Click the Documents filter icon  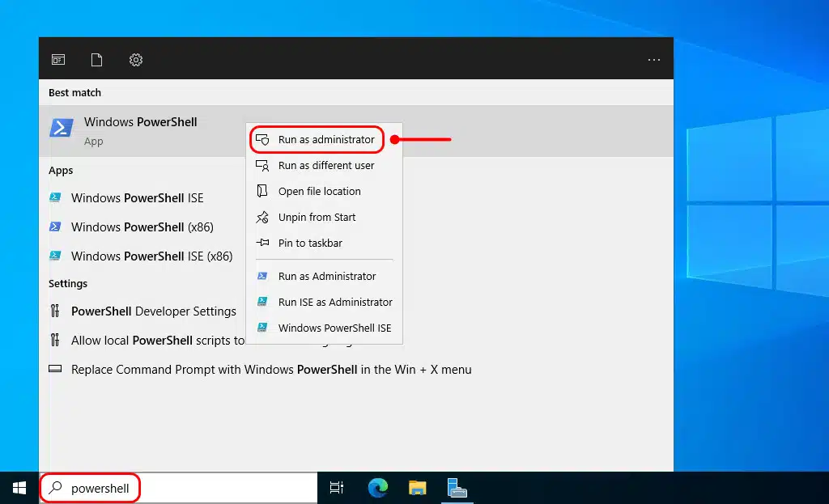point(96,59)
